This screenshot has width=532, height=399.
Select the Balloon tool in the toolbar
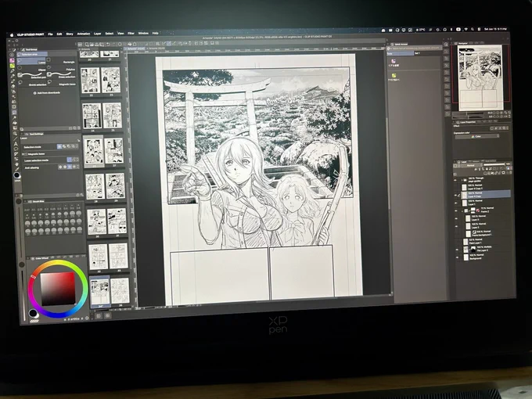pyautogui.click(x=16, y=149)
